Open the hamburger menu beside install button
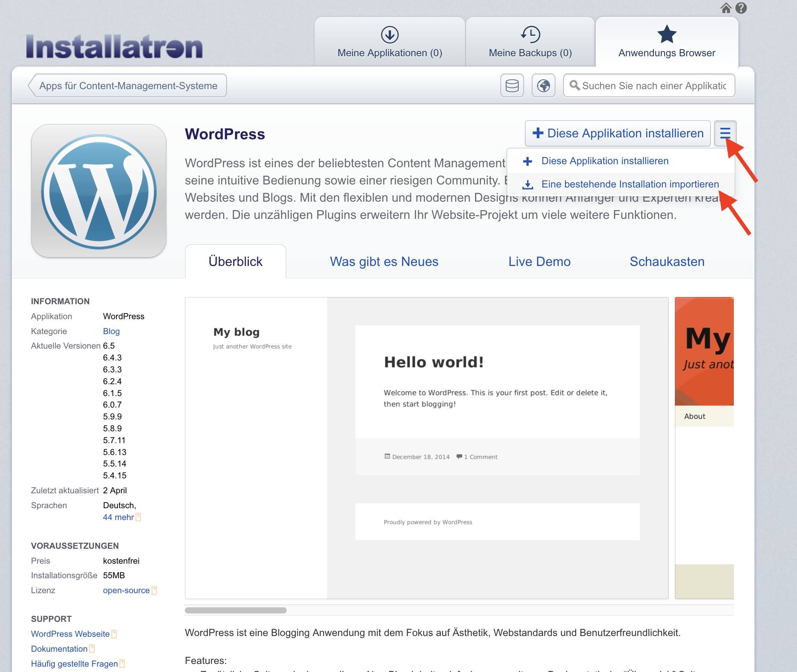This screenshot has height=672, width=797. [x=725, y=133]
